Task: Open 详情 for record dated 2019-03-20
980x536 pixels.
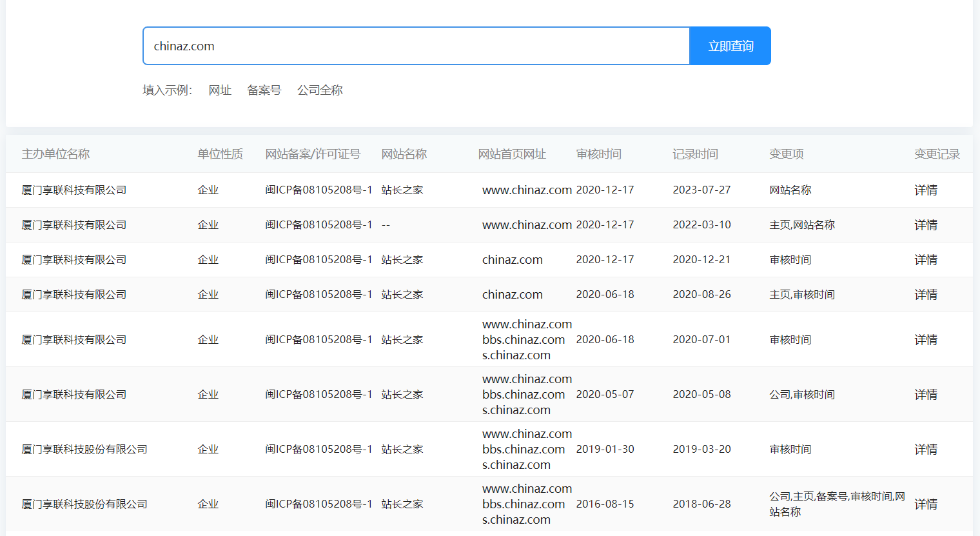Action: pyautogui.click(x=926, y=450)
